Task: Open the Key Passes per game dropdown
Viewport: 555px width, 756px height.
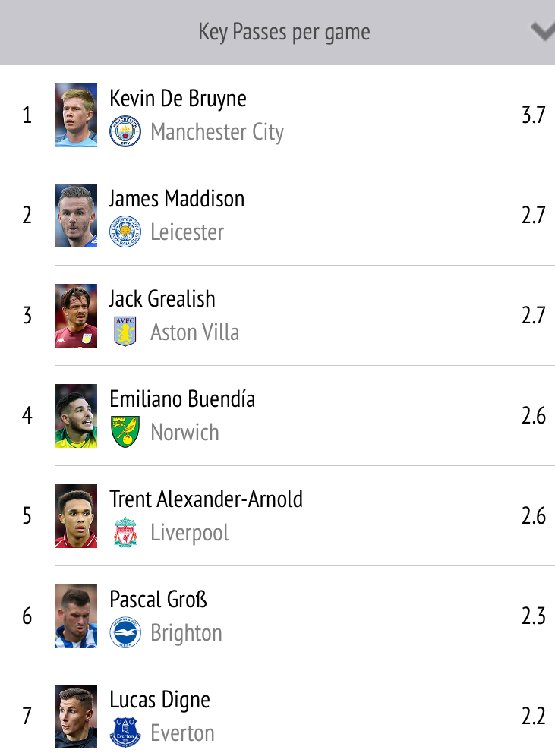Action: tap(284, 32)
